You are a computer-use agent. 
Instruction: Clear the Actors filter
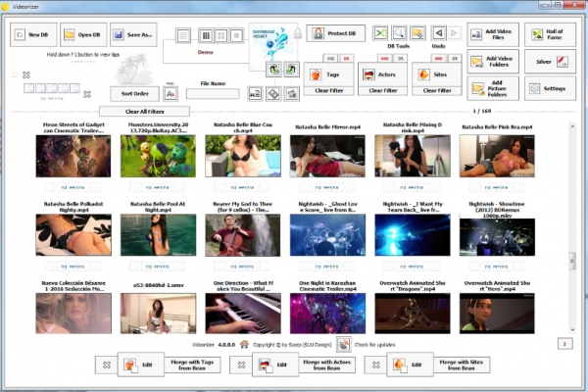[x=383, y=91]
